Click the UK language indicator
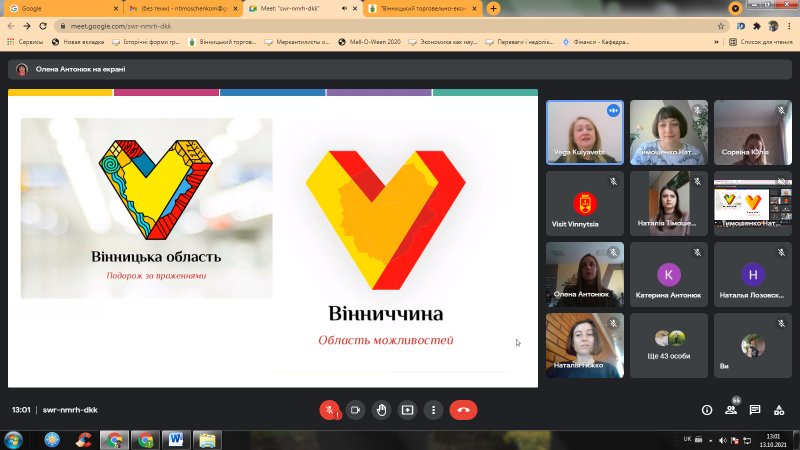Screen dimensions: 800x450 (687, 439)
